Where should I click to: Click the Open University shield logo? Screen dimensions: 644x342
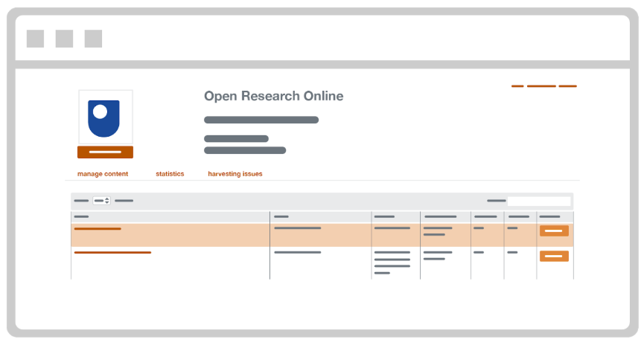105,118
